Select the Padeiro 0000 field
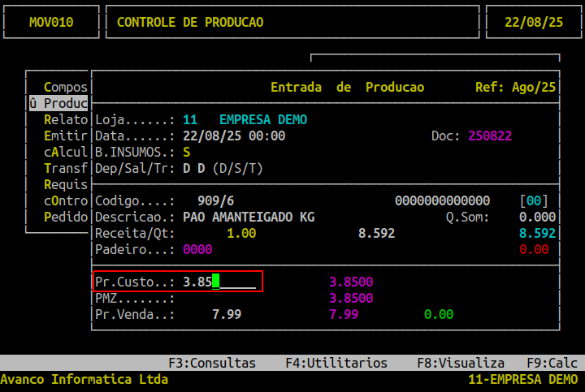Image resolution: width=585 pixels, height=392 pixels. (x=197, y=250)
